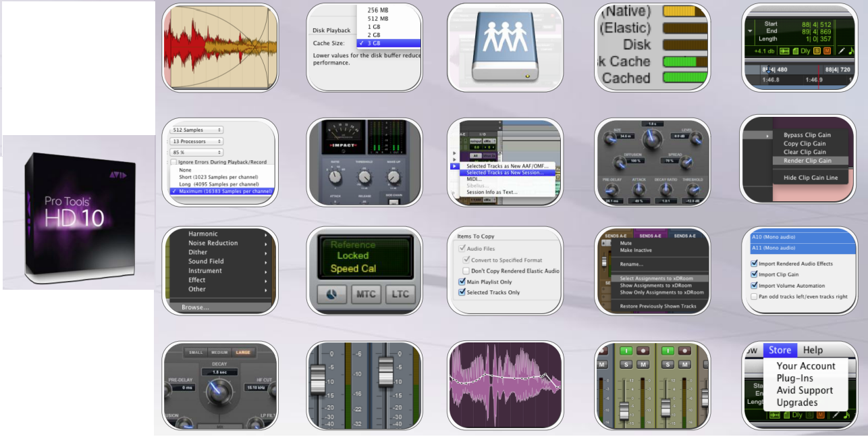Uncheck Main Playlist Only
The image size is (868, 439).
click(462, 282)
